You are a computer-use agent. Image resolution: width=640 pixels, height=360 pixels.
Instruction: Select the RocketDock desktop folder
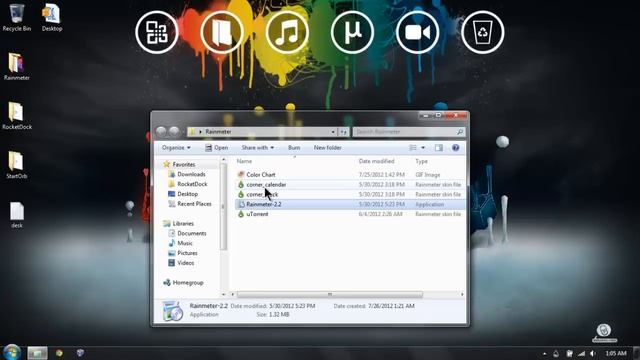[16, 116]
